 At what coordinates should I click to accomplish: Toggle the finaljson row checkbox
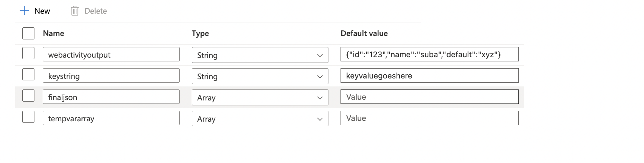(28, 96)
